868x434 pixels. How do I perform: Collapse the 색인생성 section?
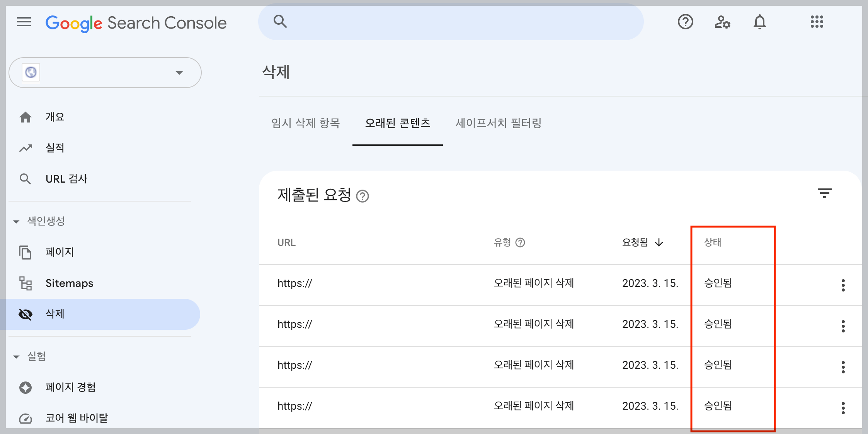pos(16,221)
